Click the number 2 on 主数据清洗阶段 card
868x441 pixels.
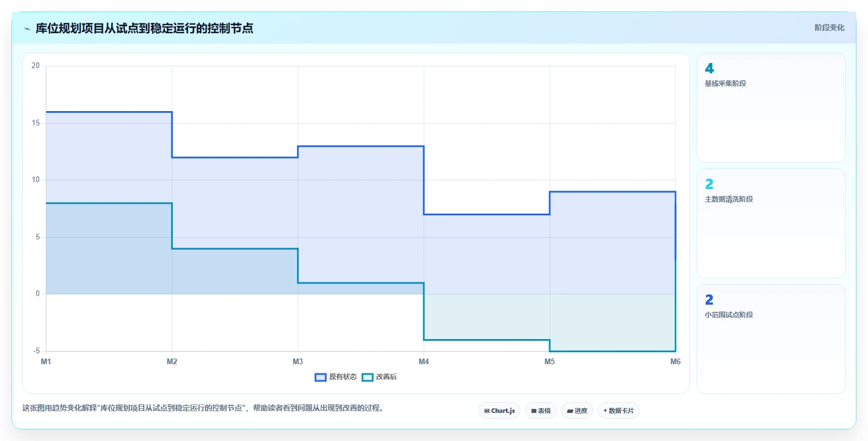click(709, 184)
